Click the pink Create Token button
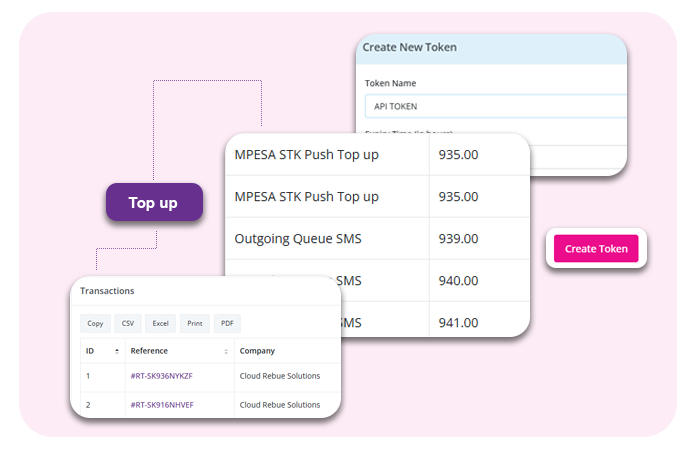This screenshot has height=450, width=696. [x=596, y=249]
